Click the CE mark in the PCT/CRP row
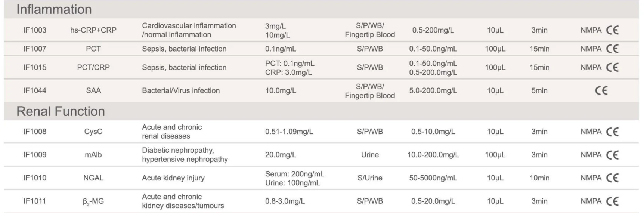This screenshot has width=644, height=213. click(x=612, y=67)
